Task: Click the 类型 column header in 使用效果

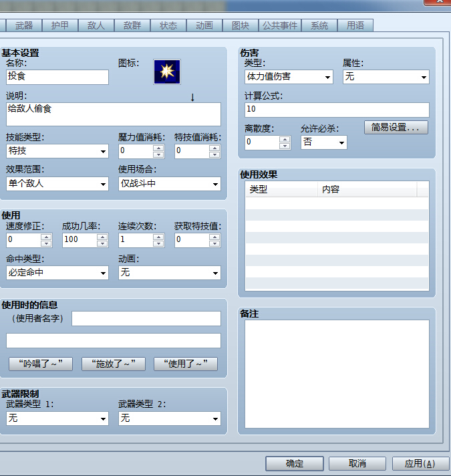Action: [x=281, y=189]
